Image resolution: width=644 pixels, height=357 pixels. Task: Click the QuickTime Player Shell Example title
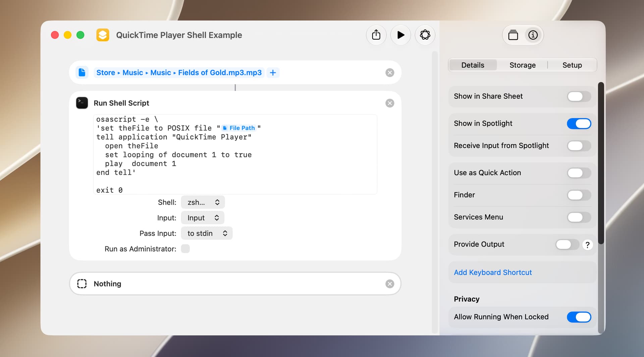pos(179,35)
